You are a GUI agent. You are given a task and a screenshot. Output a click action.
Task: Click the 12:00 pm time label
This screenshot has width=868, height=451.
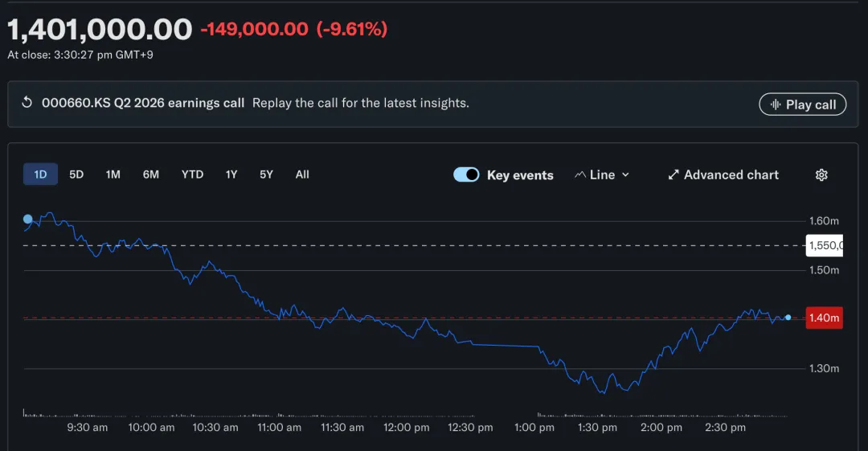[x=407, y=428]
